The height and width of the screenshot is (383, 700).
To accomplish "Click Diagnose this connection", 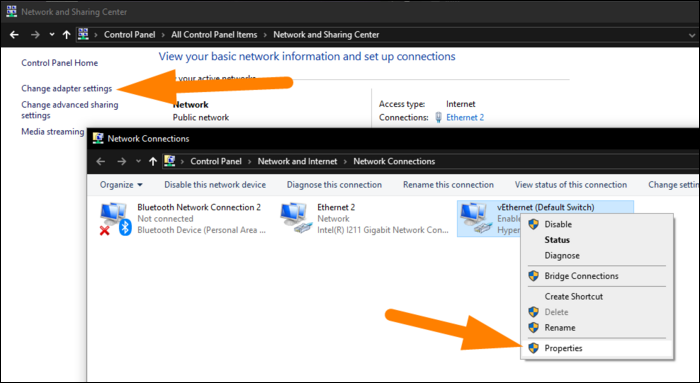I will [334, 185].
